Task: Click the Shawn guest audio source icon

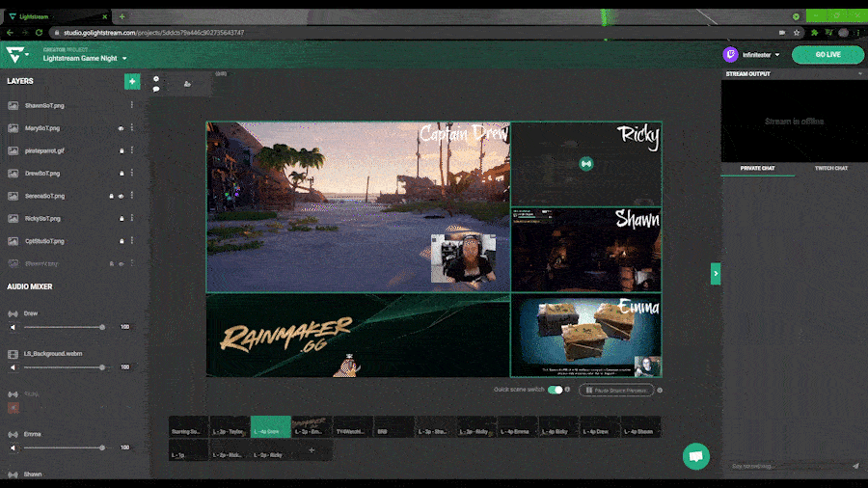Action: [x=13, y=474]
